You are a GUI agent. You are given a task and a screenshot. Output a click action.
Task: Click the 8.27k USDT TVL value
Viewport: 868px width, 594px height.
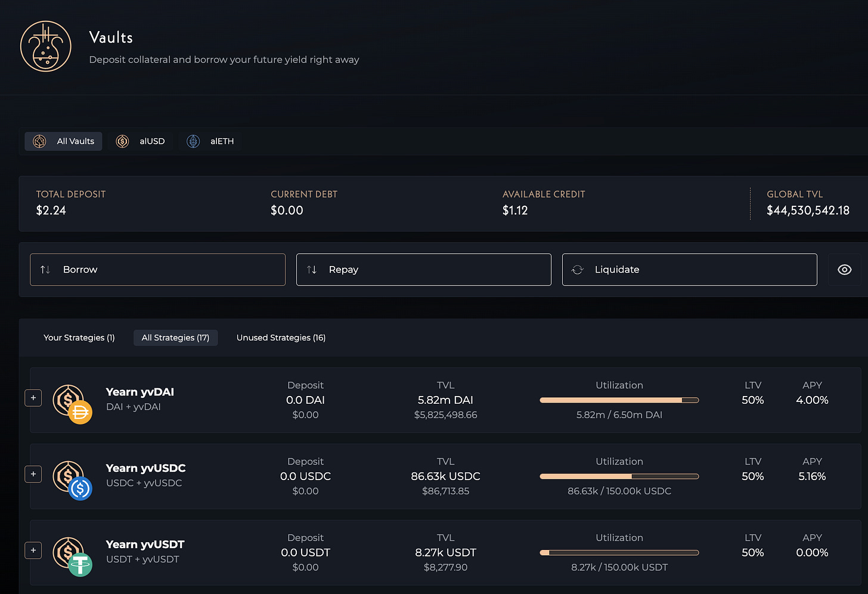445,553
